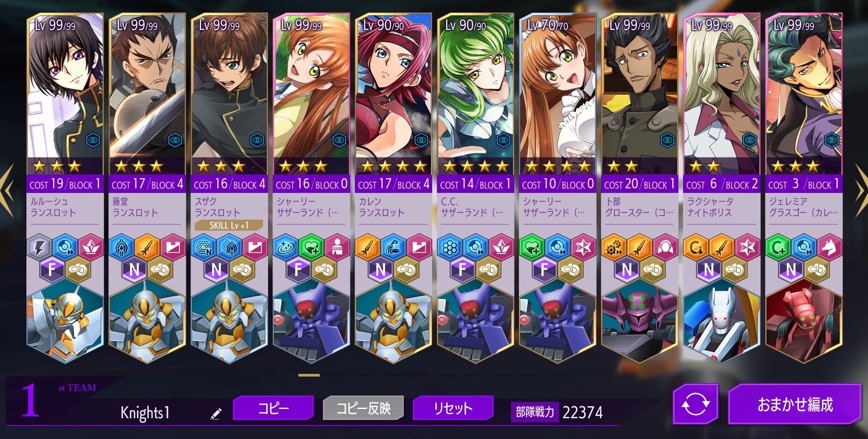Select the lightning skill icon on Lelouch's card
The image size is (868, 439).
40,247
